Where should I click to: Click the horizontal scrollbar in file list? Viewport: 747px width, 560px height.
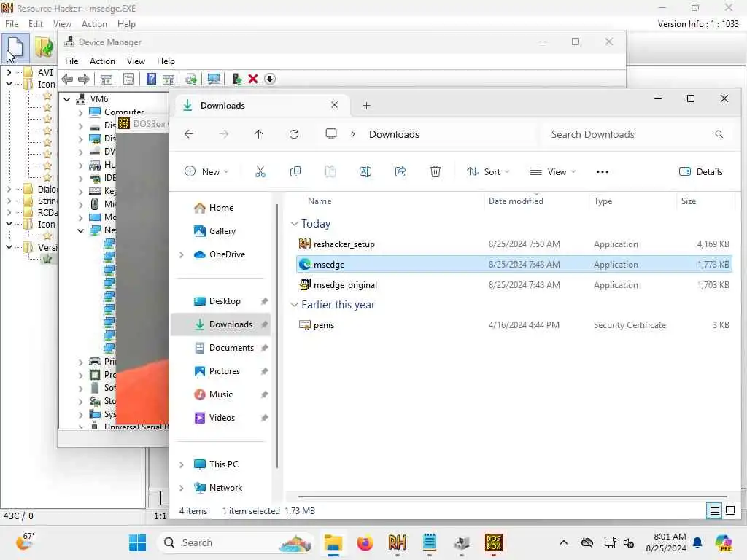(x=512, y=497)
